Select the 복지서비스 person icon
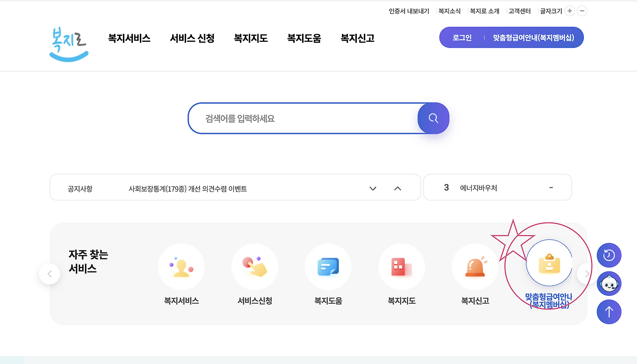The width and height of the screenshot is (637, 364). point(181,267)
